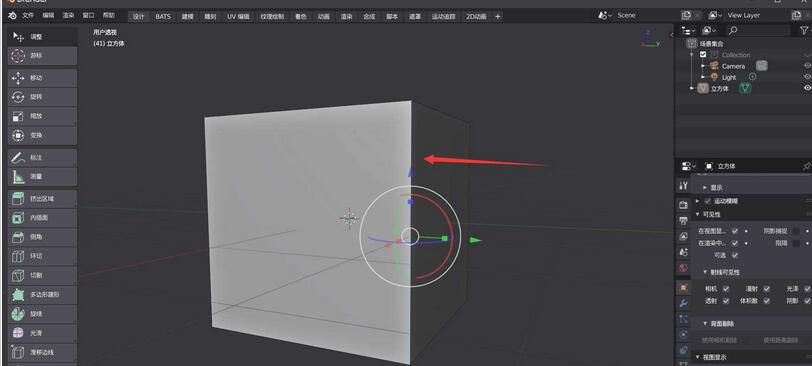The height and width of the screenshot is (366, 812).
Task: Expand the 显示 sub-panel
Action: click(705, 187)
